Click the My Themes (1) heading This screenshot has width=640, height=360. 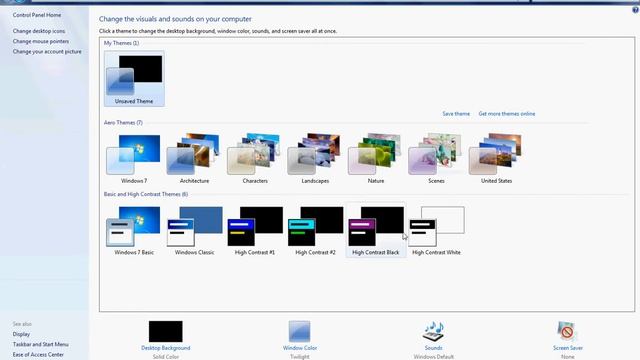pyautogui.click(x=121, y=43)
